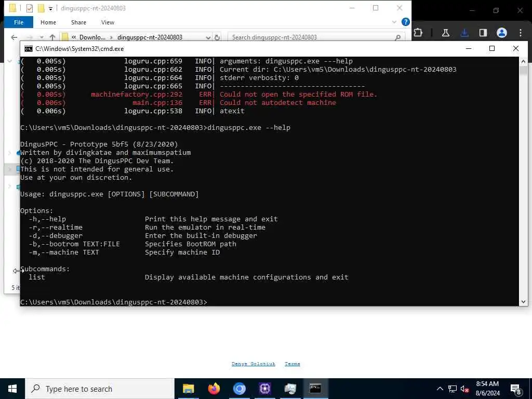Open the notification center icon
Viewport: 532px width, 399px height.
coord(516,389)
